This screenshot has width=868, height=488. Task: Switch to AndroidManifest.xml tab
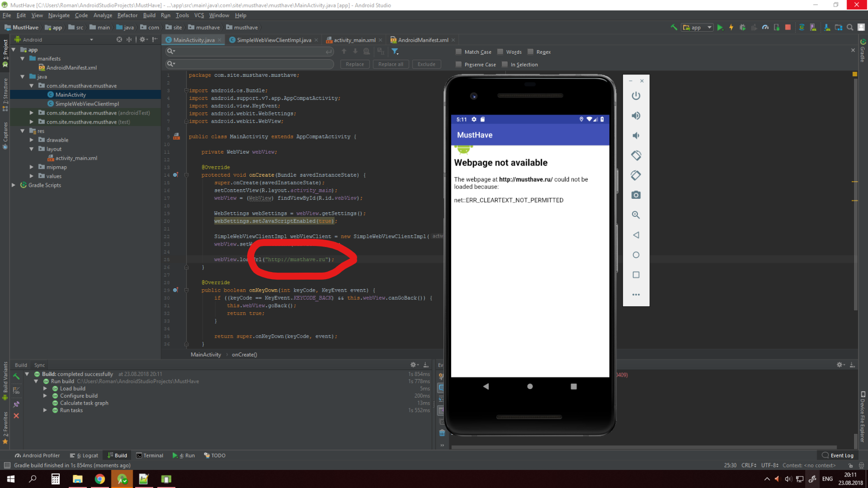(423, 40)
